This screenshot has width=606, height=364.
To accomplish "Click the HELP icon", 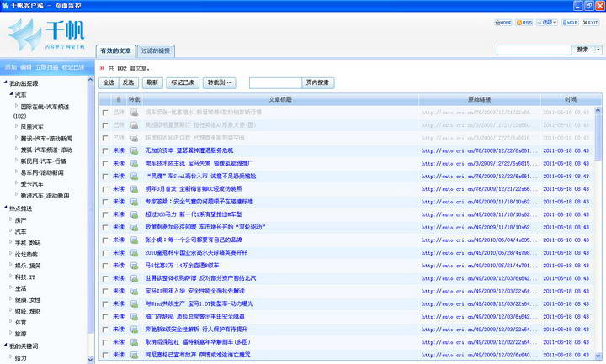I will tap(570, 23).
